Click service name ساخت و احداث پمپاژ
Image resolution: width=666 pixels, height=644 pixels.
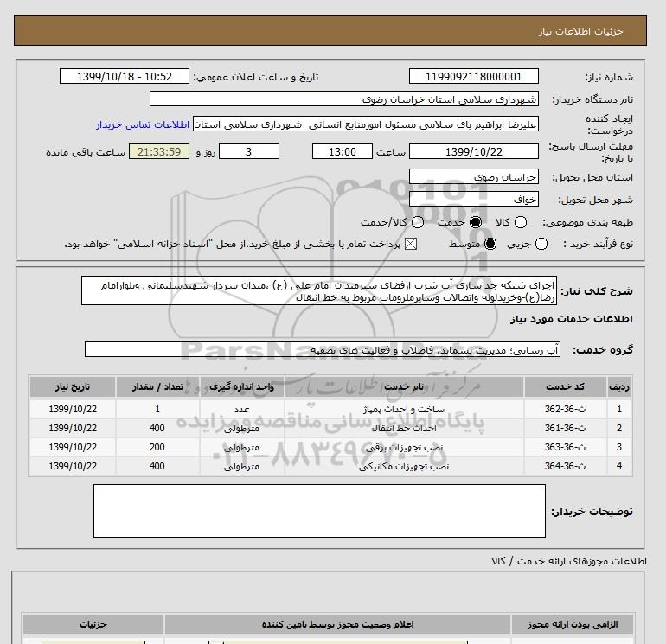click(404, 409)
